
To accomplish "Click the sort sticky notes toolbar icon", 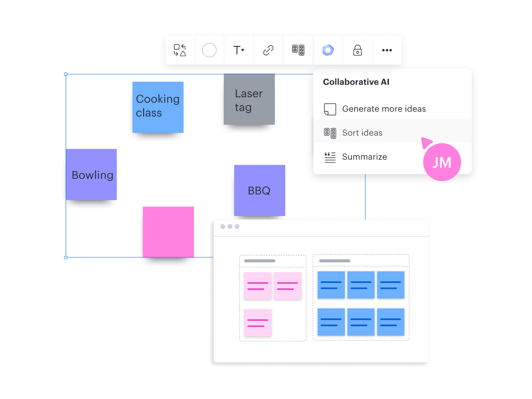I will coord(299,50).
